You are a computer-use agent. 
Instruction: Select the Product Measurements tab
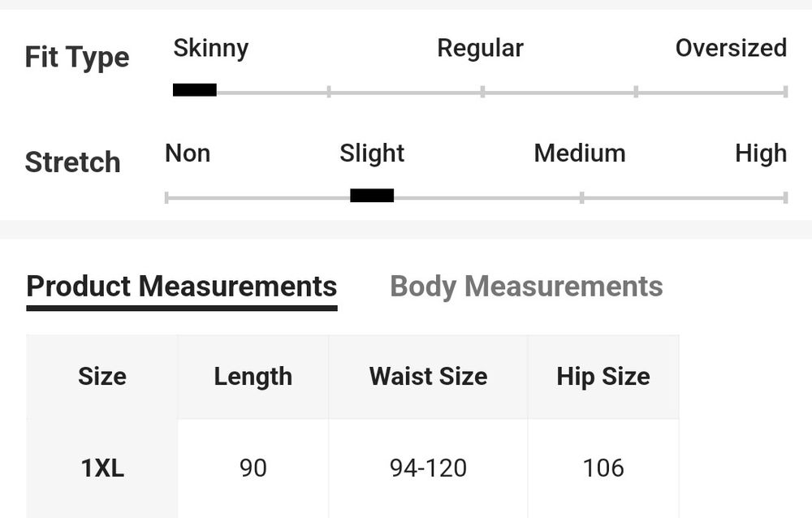coord(182,287)
